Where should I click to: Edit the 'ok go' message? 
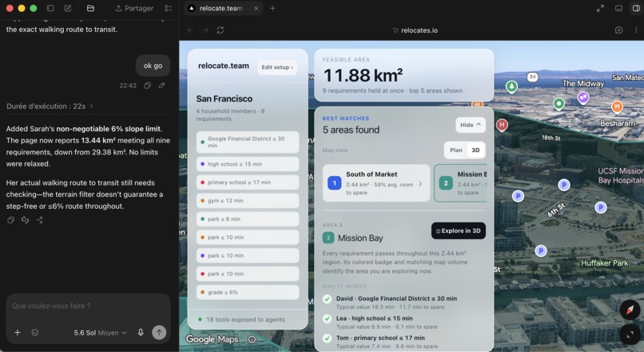point(162,85)
